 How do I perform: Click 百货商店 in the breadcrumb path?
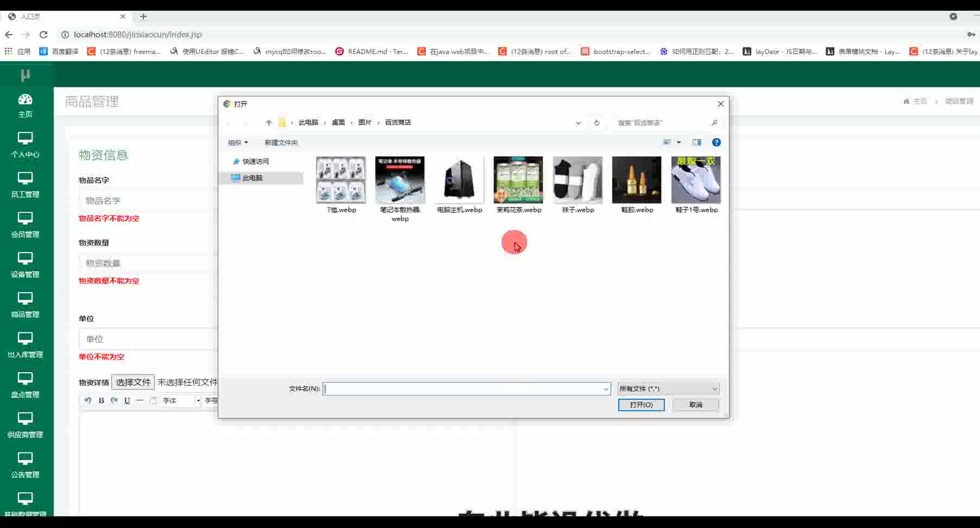tap(398, 122)
